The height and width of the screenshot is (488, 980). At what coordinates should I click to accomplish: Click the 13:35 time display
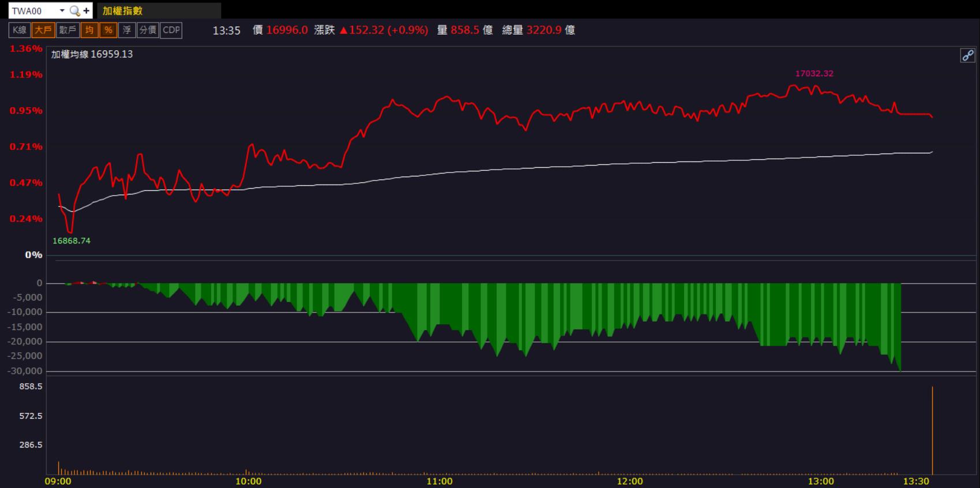(227, 31)
